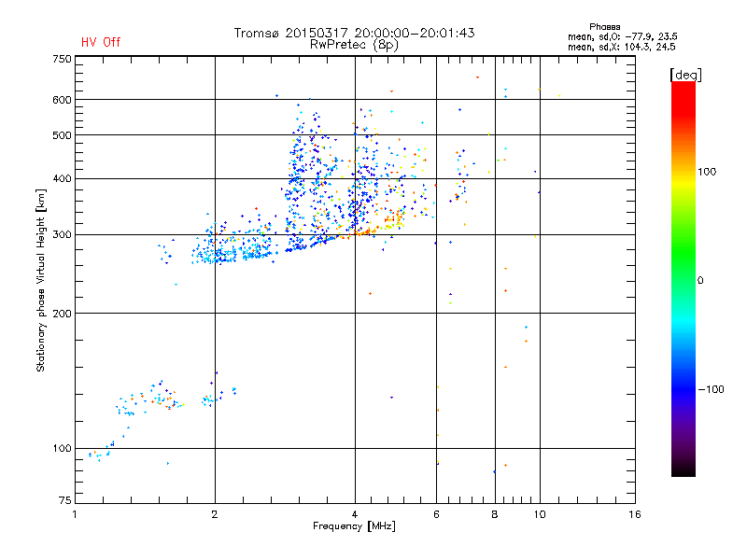Click the '10' frequency tick label
747x560 pixels.
540,514
